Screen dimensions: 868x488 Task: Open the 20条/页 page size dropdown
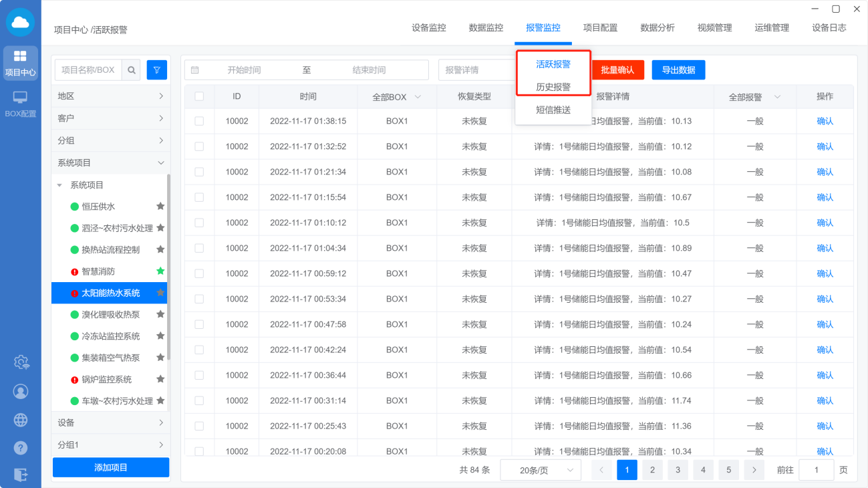(541, 470)
